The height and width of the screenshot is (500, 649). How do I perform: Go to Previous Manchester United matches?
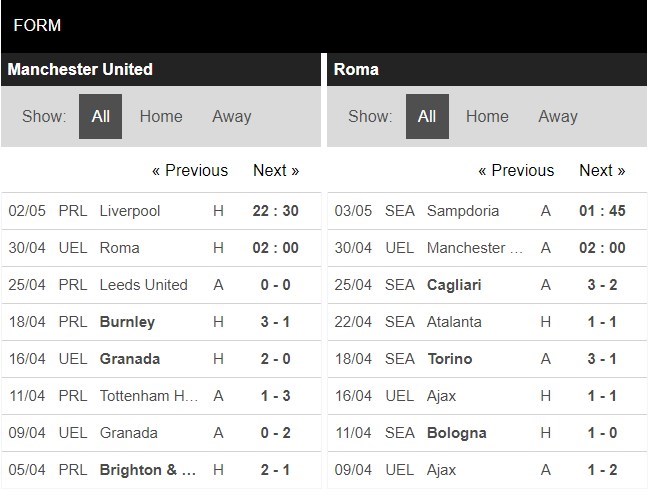pyautogui.click(x=190, y=170)
